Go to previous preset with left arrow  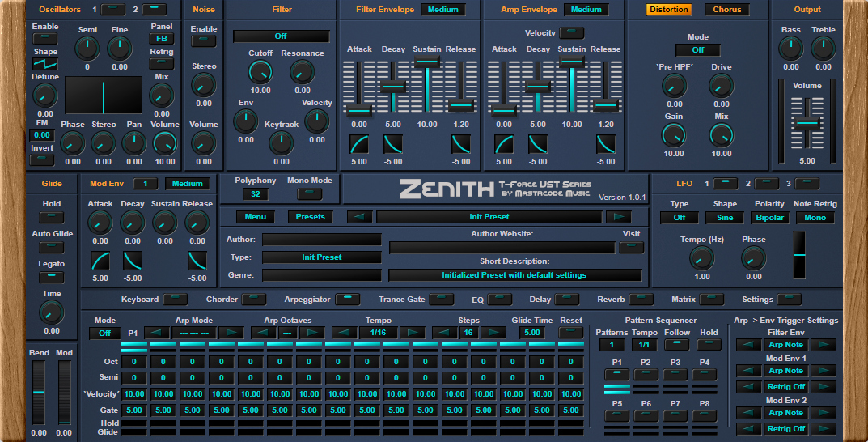[359, 217]
